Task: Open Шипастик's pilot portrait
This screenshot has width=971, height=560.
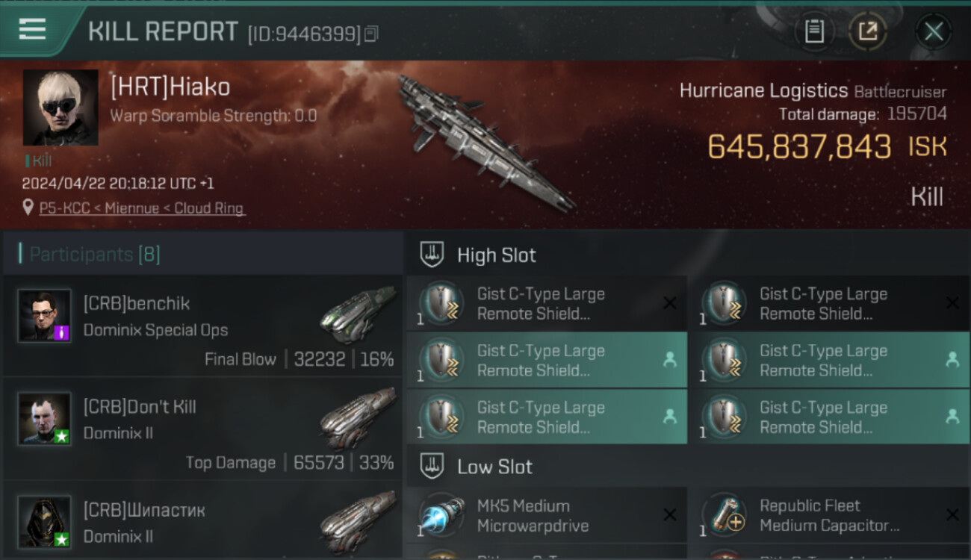Action: [45, 522]
